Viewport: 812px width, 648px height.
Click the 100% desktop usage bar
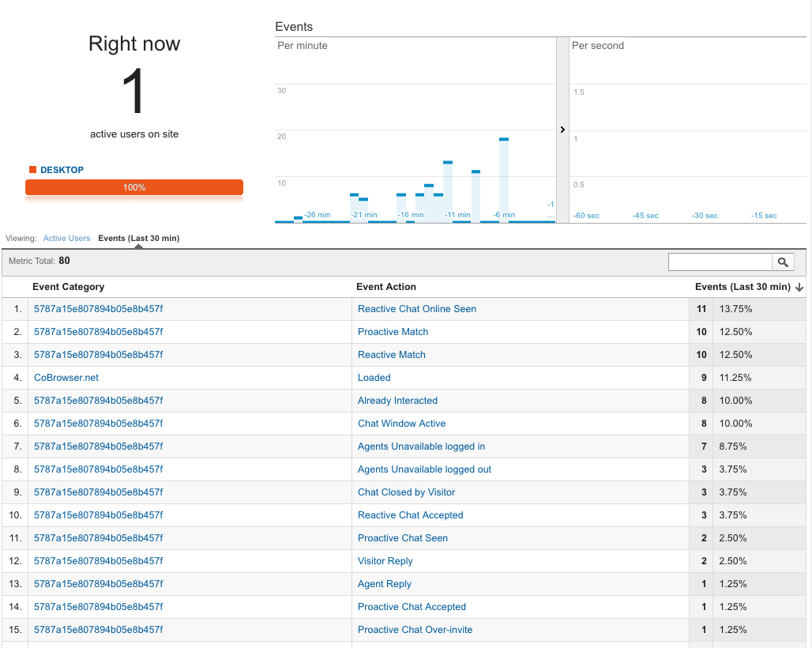pyautogui.click(x=134, y=187)
